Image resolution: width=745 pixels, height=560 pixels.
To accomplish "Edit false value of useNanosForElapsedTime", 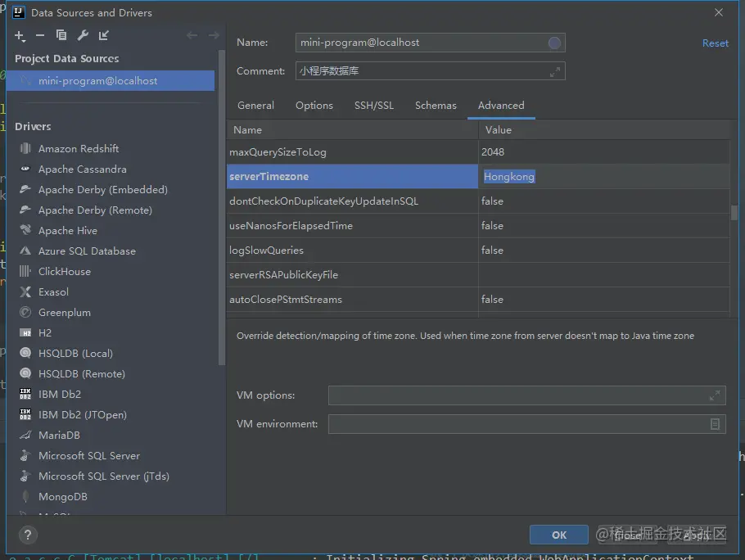I will click(x=604, y=226).
